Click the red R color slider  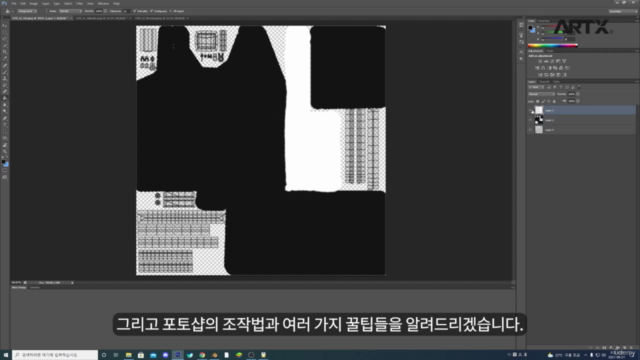(x=552, y=27)
